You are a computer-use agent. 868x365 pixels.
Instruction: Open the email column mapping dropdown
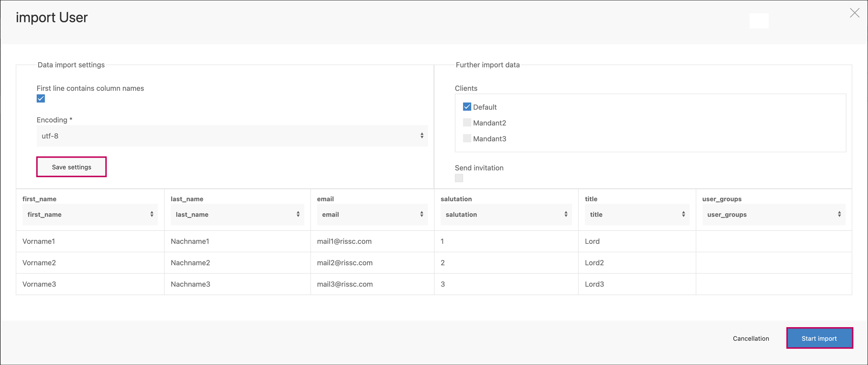[372, 215]
